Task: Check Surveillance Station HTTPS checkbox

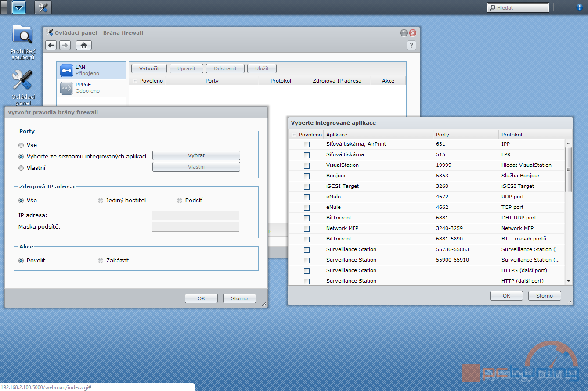Action: click(x=307, y=271)
